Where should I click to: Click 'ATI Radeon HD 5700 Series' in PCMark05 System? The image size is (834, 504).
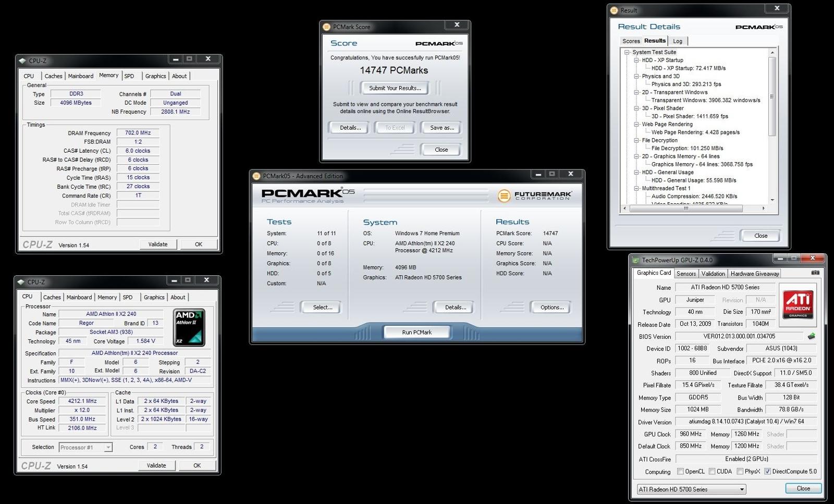coord(428,277)
